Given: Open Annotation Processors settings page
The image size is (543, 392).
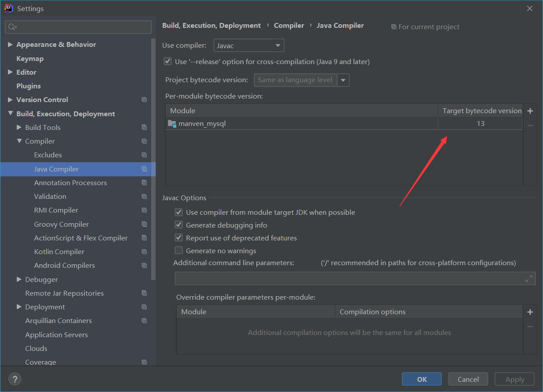Looking at the screenshot, I should [x=70, y=183].
